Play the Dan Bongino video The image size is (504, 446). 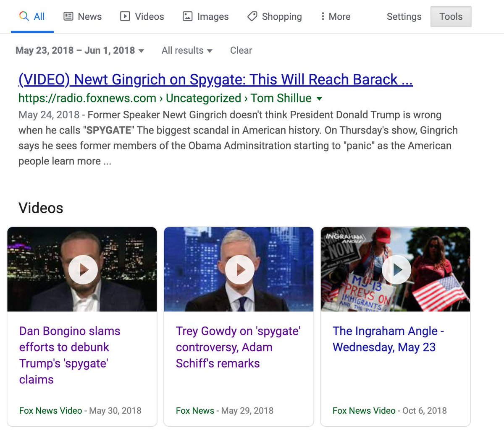coord(83,269)
